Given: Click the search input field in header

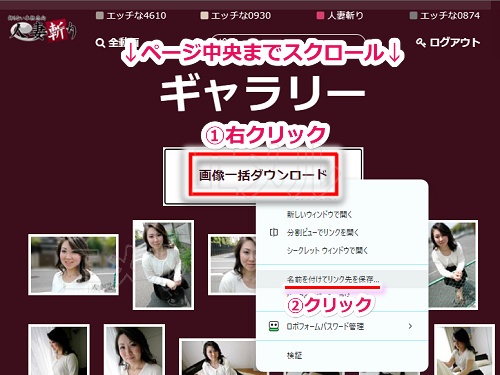Looking at the screenshot, I should click(288, 43).
